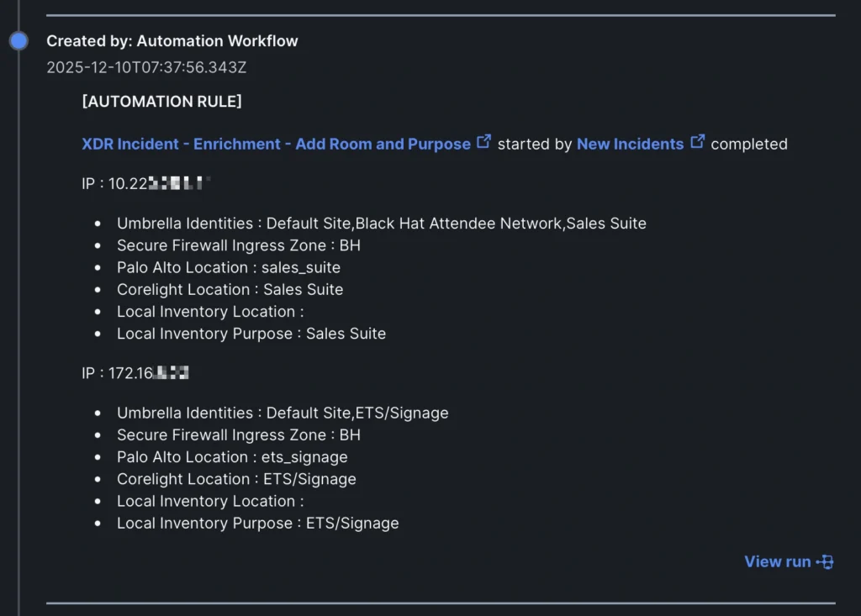Click Palo Alto Location ets_signage entry
This screenshot has height=616, width=861.
point(232,457)
